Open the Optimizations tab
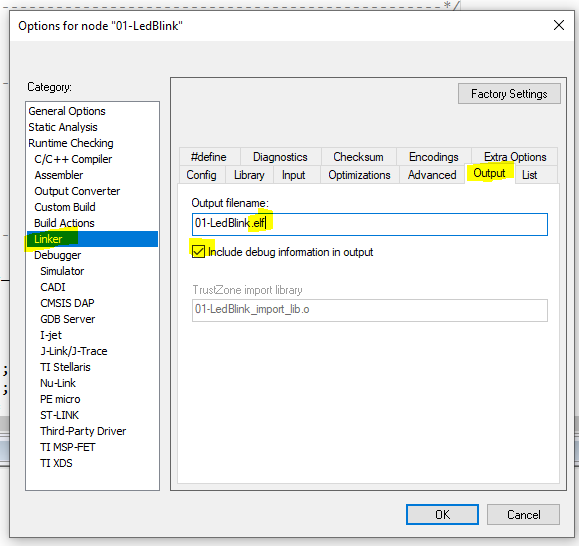Image resolution: width=579 pixels, height=546 pixels. tap(359, 175)
